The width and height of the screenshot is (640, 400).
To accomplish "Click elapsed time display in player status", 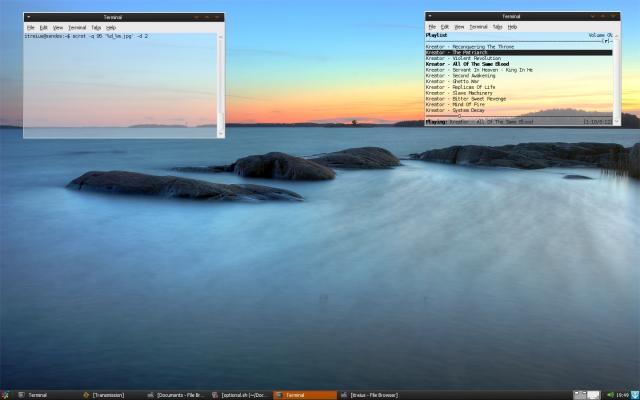I will click(598, 122).
